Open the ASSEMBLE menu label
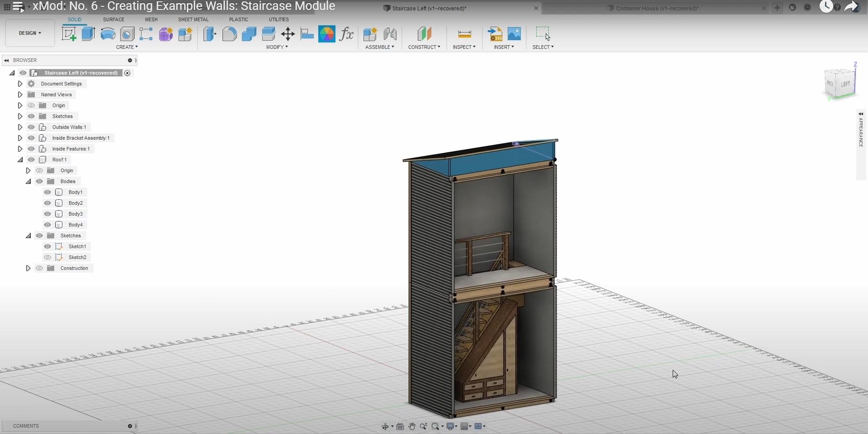Image resolution: width=868 pixels, height=434 pixels. pos(380,47)
